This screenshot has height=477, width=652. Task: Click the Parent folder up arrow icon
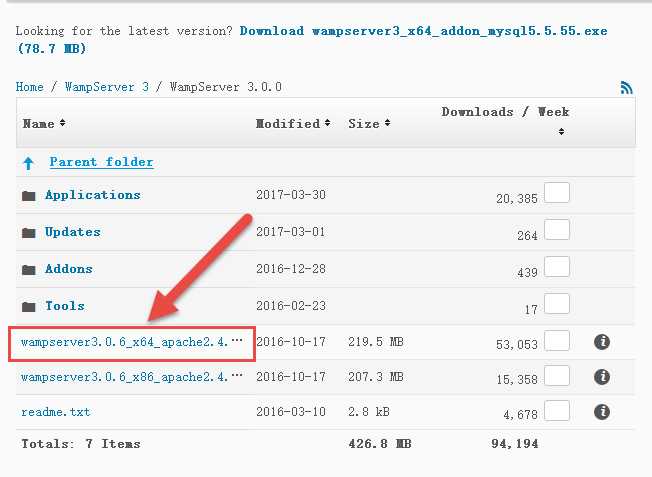(28, 163)
